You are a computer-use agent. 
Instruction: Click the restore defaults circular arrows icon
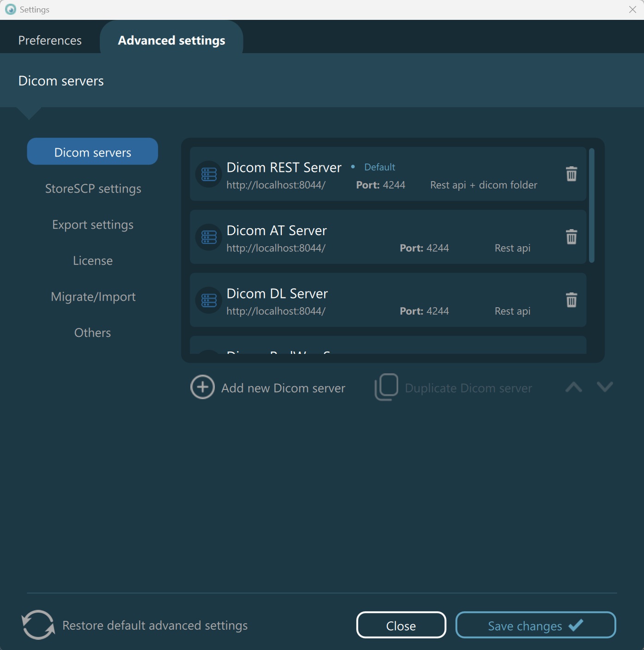tap(38, 625)
